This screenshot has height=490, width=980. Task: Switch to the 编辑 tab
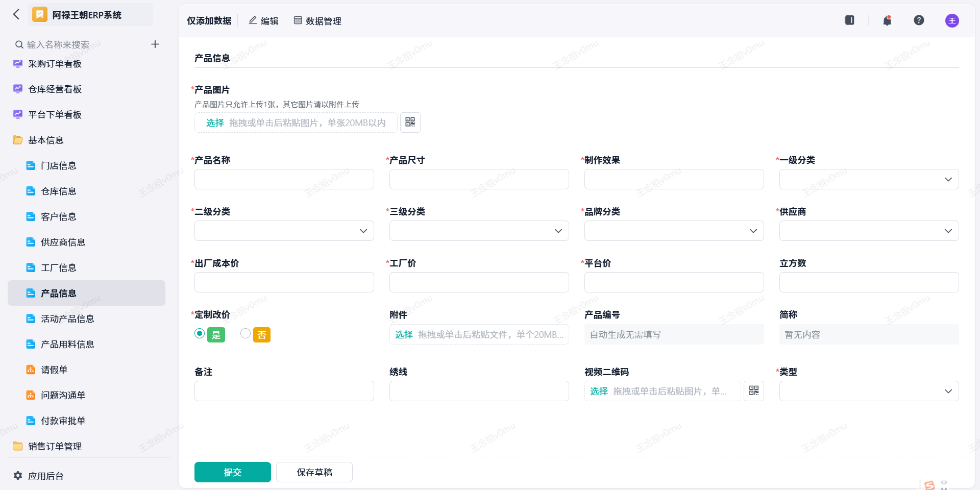263,21
